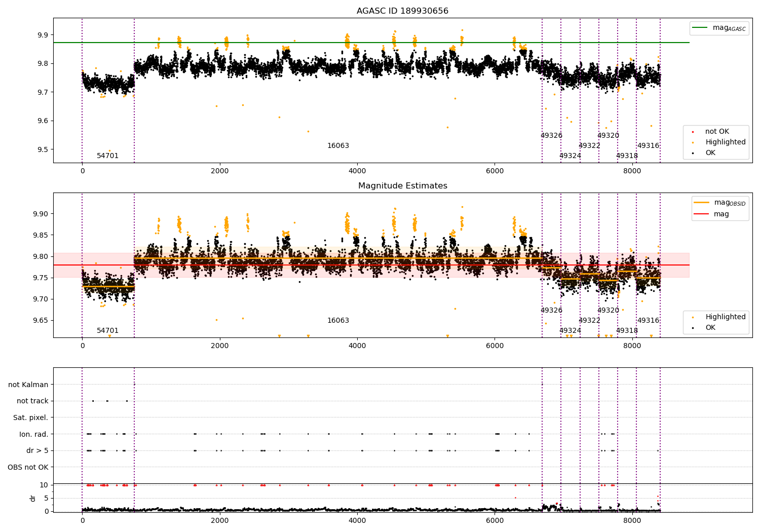Click label 49316 in Magnitude Estimates plot
760x532 pixels.
(x=648, y=320)
